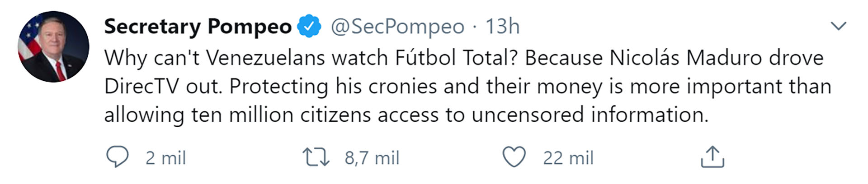The height and width of the screenshot is (184, 868).
Task: Open the Secretary Pompeo display name link
Action: [x=198, y=27]
